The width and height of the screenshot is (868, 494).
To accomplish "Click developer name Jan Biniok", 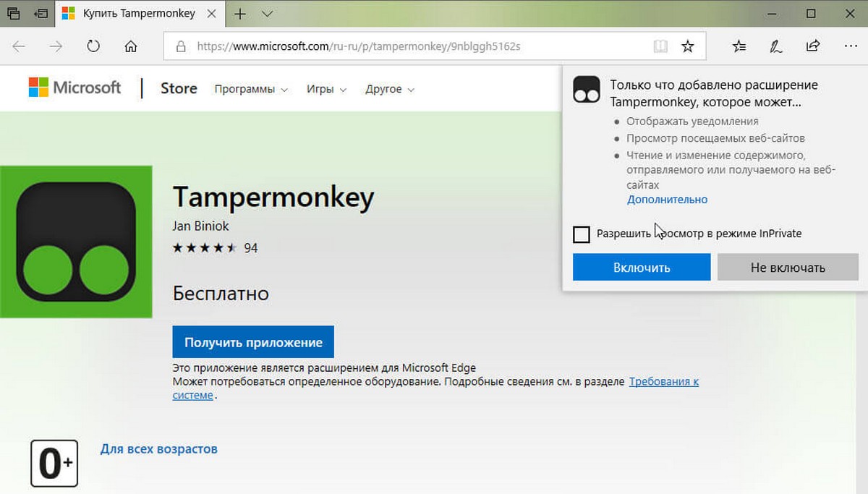I will [x=201, y=226].
